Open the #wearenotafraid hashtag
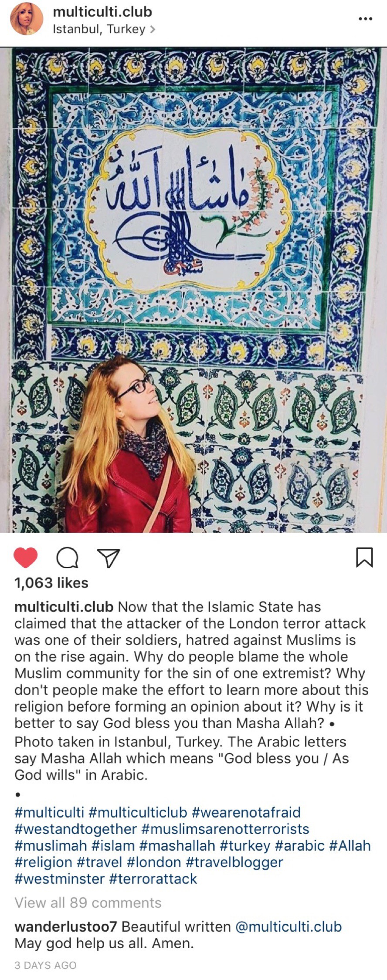Viewport: 387px width, 980px height. click(x=246, y=812)
